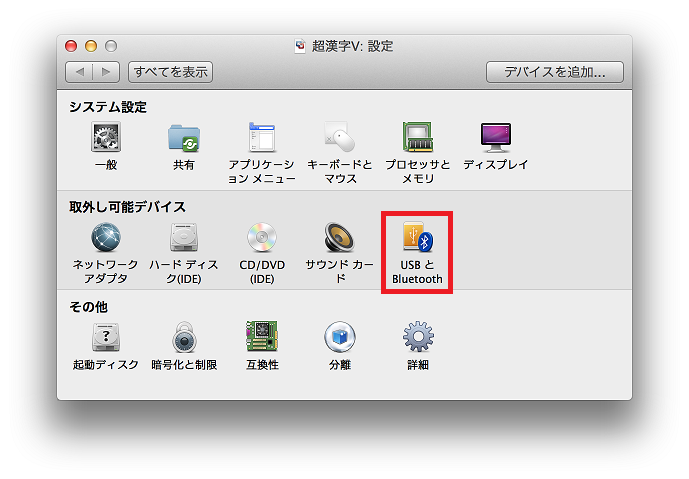Image resolution: width=689 pixels, height=479 pixels.
Task: Open 起動ディスク (Startup Disk) settings
Action: point(106,338)
